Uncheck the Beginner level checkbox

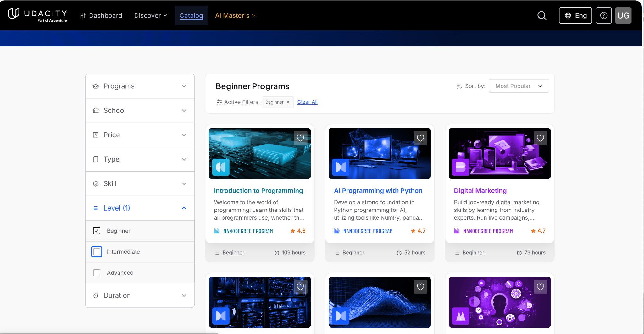pyautogui.click(x=97, y=231)
